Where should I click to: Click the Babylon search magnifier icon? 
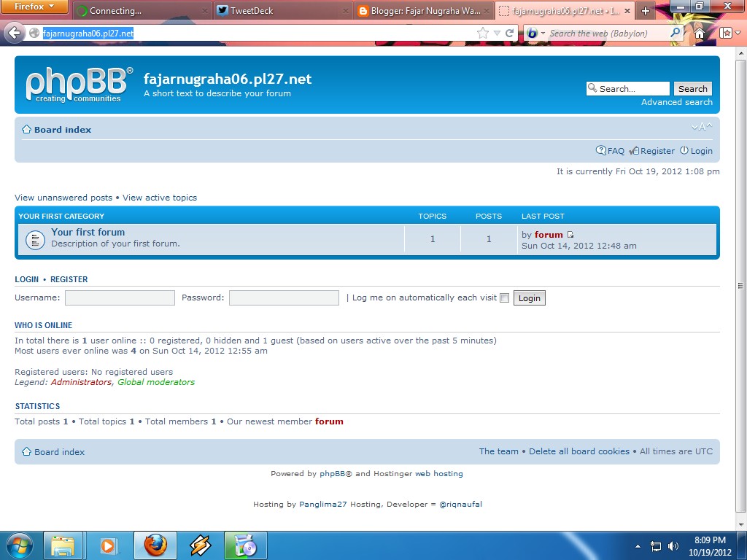[675, 33]
